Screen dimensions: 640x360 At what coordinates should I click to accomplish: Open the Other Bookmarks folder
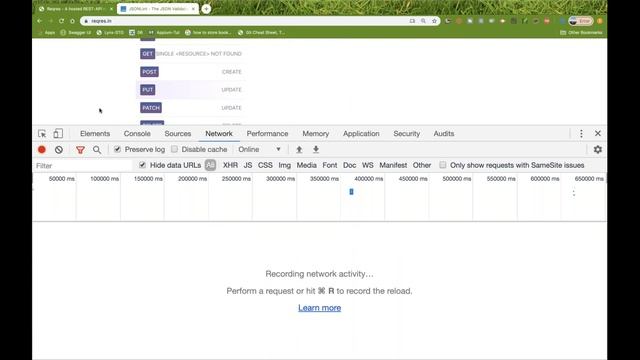(581, 32)
